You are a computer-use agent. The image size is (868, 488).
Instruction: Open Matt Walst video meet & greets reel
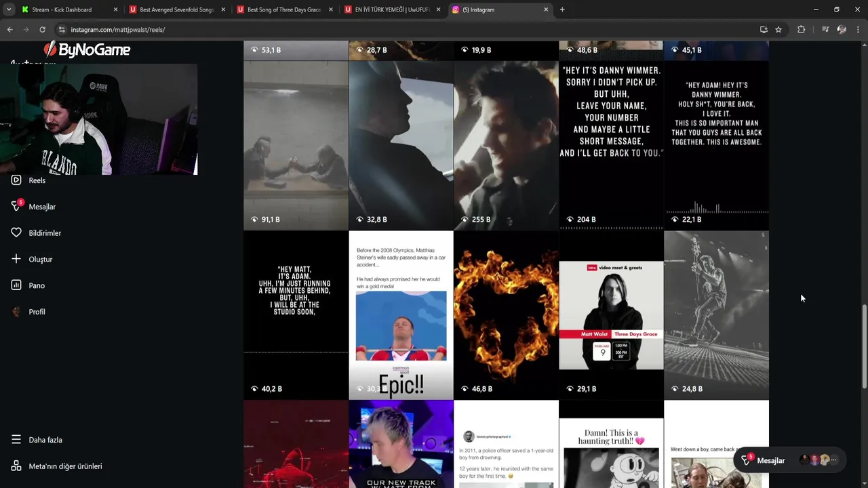(x=611, y=315)
